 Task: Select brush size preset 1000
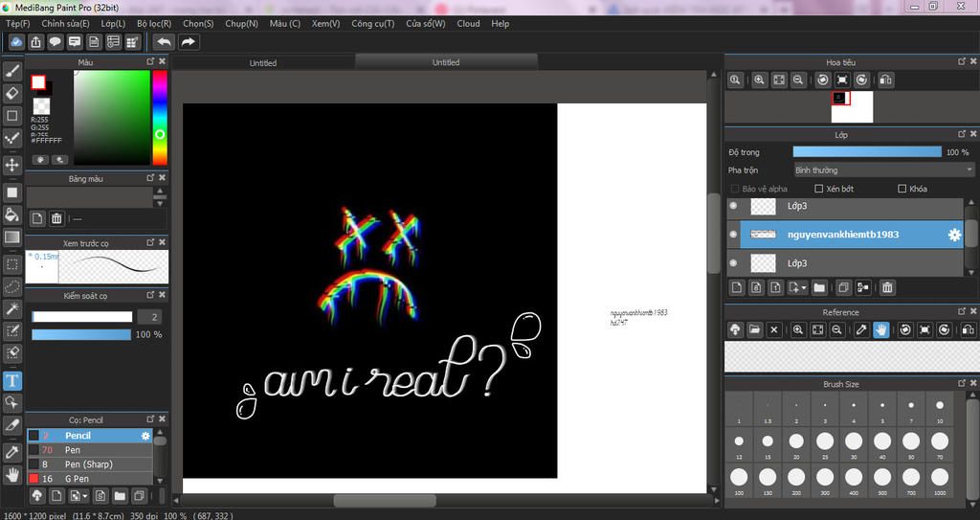point(940,481)
